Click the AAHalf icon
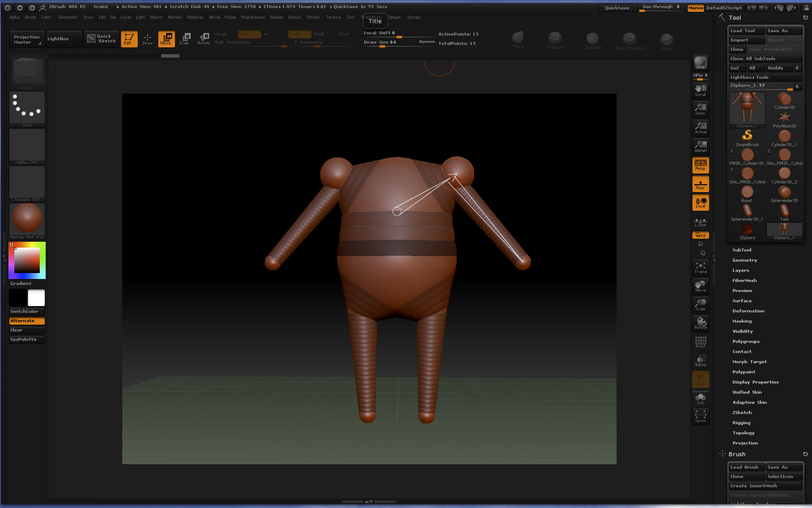 [700, 146]
